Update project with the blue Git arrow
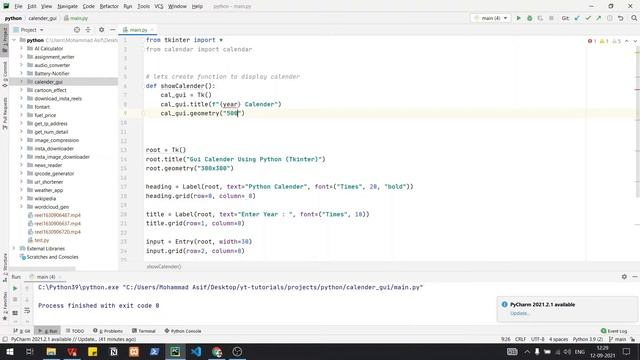Screen dimensions: 640x360 [577, 18]
